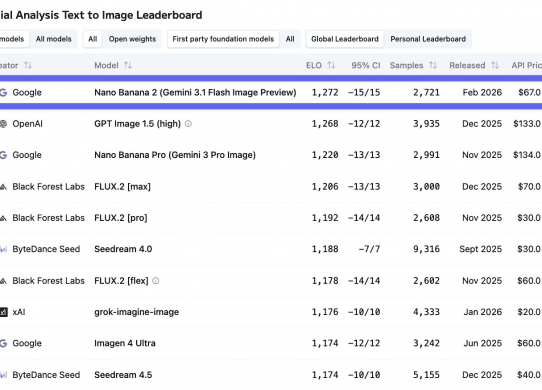The image size is (542, 390).
Task: Select the All models filter
Action: point(54,39)
